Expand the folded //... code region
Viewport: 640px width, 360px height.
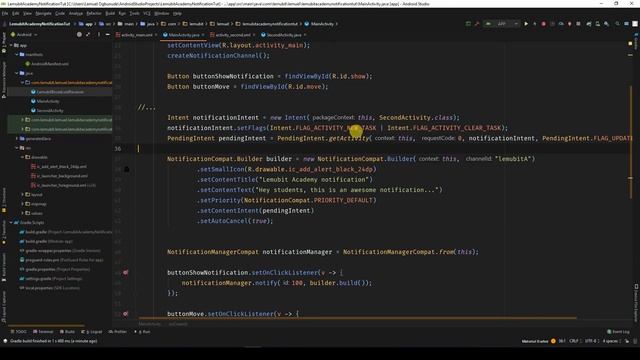coord(147,107)
